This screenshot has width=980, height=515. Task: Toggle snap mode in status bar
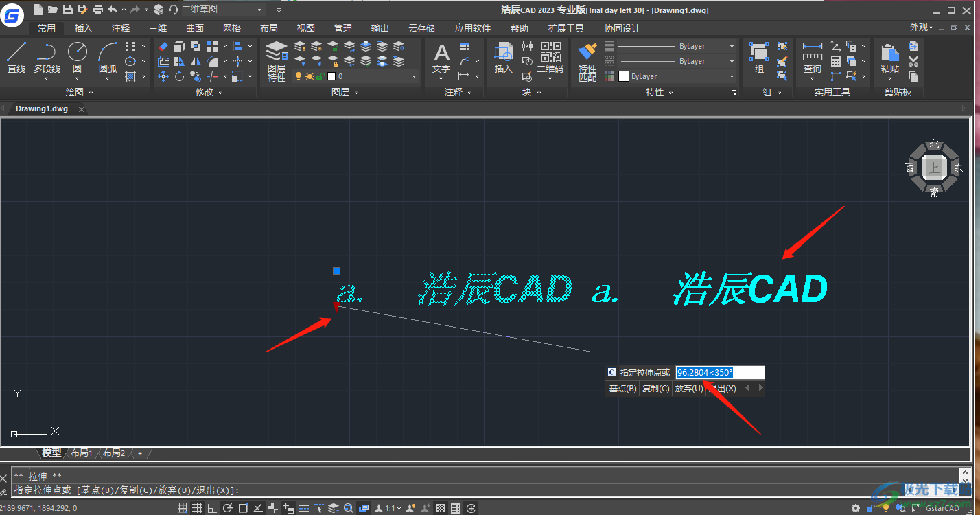coord(182,508)
